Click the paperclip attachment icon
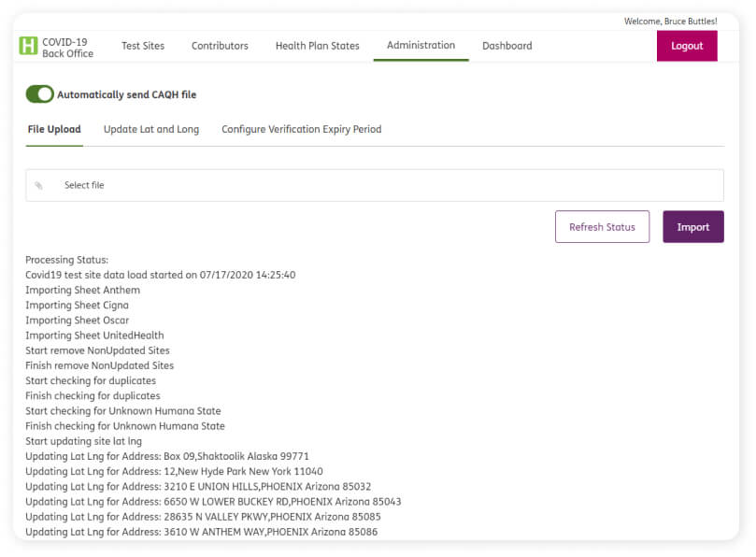This screenshot has width=756, height=557. [39, 186]
